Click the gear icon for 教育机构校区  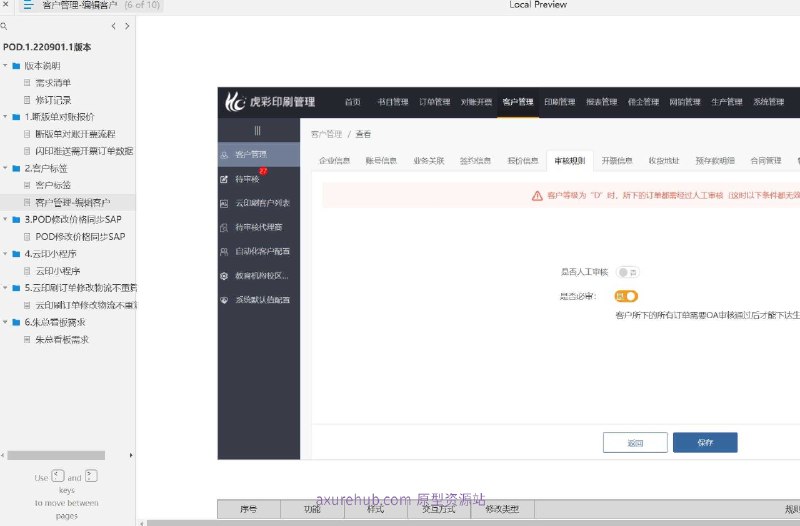pos(224,276)
